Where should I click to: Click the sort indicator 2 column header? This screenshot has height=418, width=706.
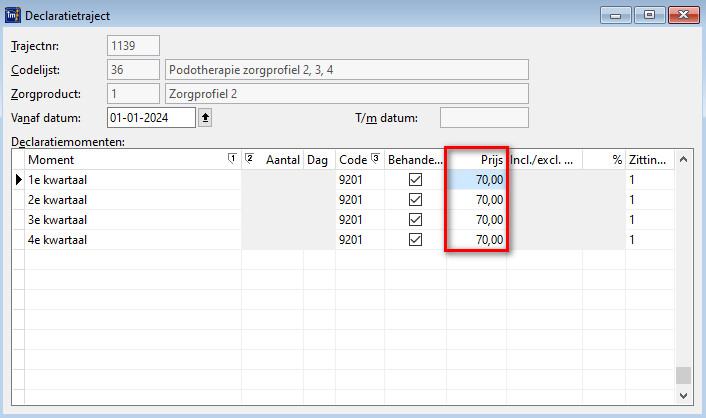click(x=250, y=159)
